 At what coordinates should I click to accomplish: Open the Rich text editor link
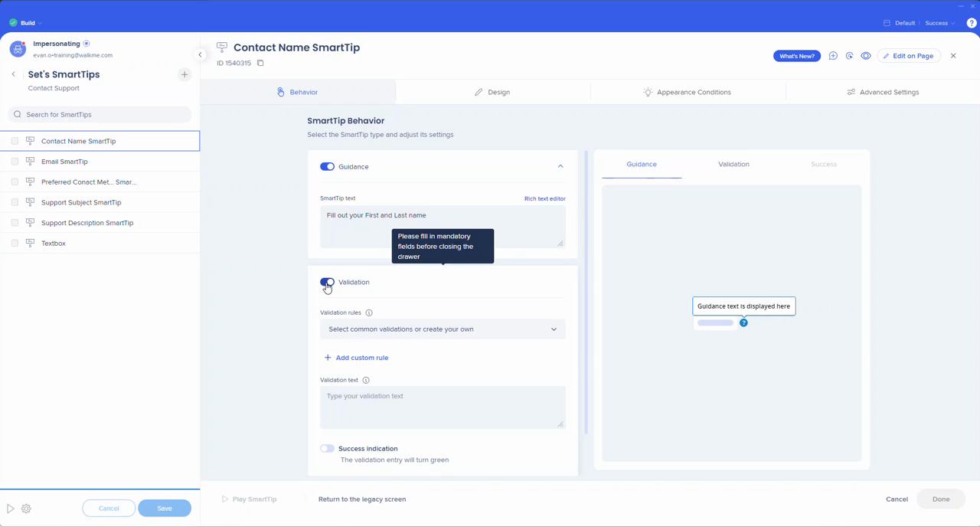tap(544, 198)
